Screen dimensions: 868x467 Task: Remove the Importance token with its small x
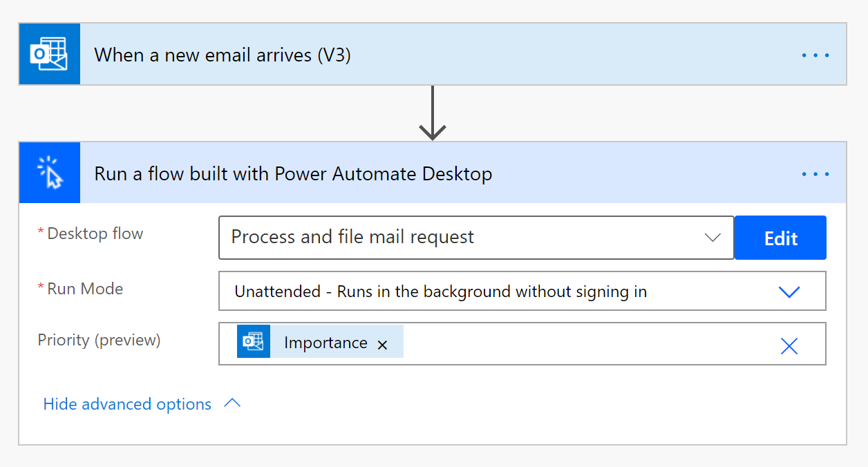382,345
